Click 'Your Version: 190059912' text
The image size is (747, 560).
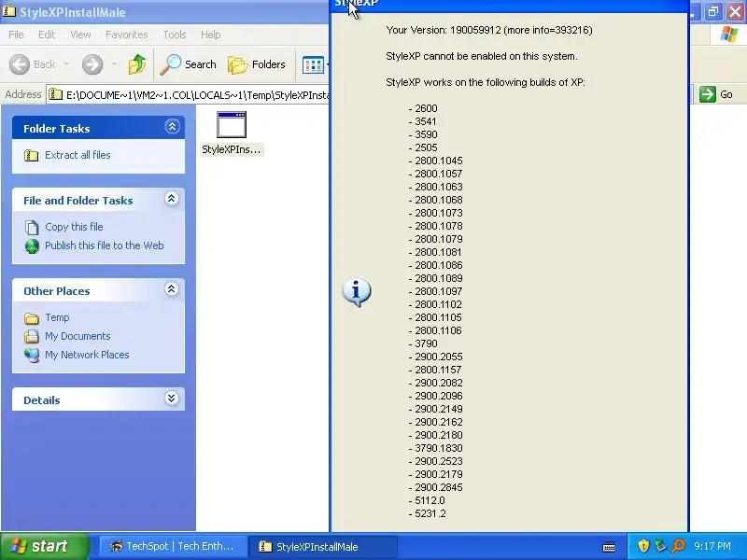pos(444,30)
